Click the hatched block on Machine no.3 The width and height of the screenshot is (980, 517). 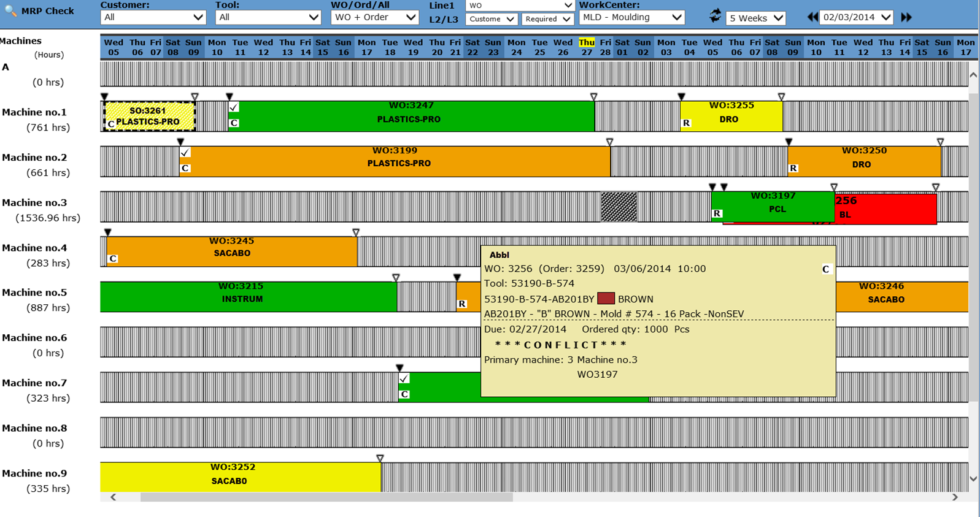coord(619,207)
